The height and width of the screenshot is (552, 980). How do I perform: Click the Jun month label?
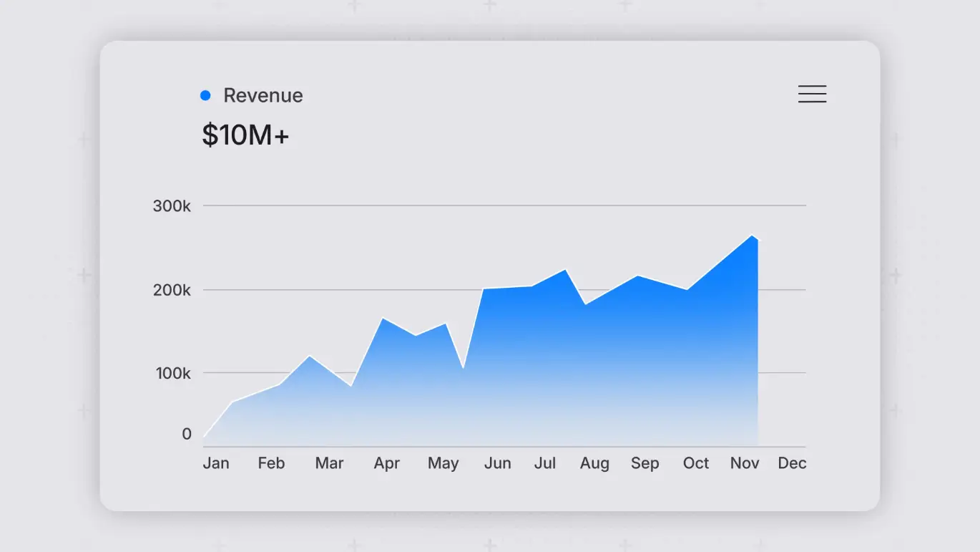(497, 463)
